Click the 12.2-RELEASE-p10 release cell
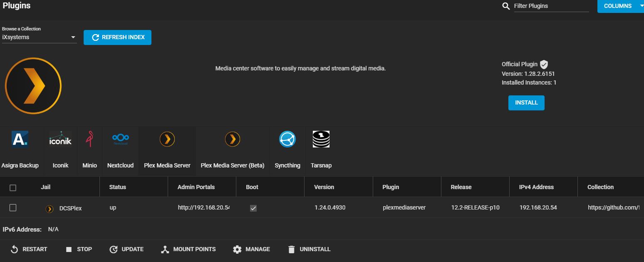 click(475, 207)
